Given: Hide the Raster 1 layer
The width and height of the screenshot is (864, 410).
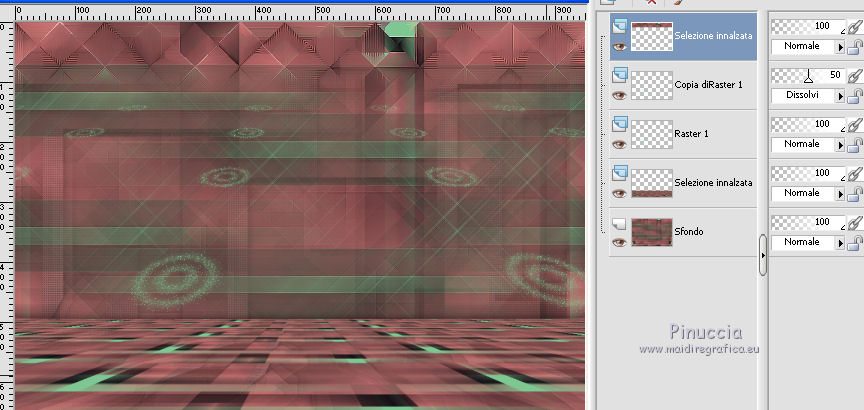Looking at the screenshot, I should (x=620, y=144).
